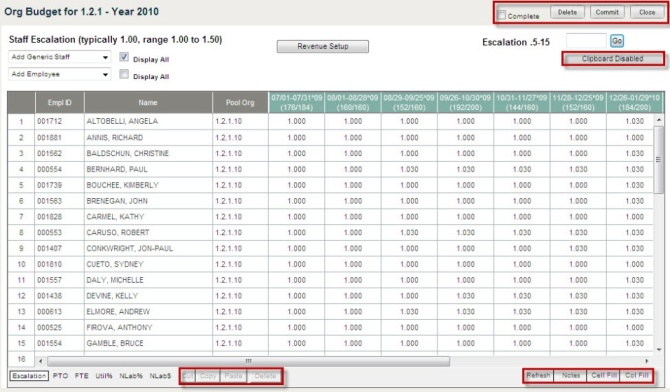Uncheck Display All for generic staff
The image size is (670, 392).
click(124, 57)
